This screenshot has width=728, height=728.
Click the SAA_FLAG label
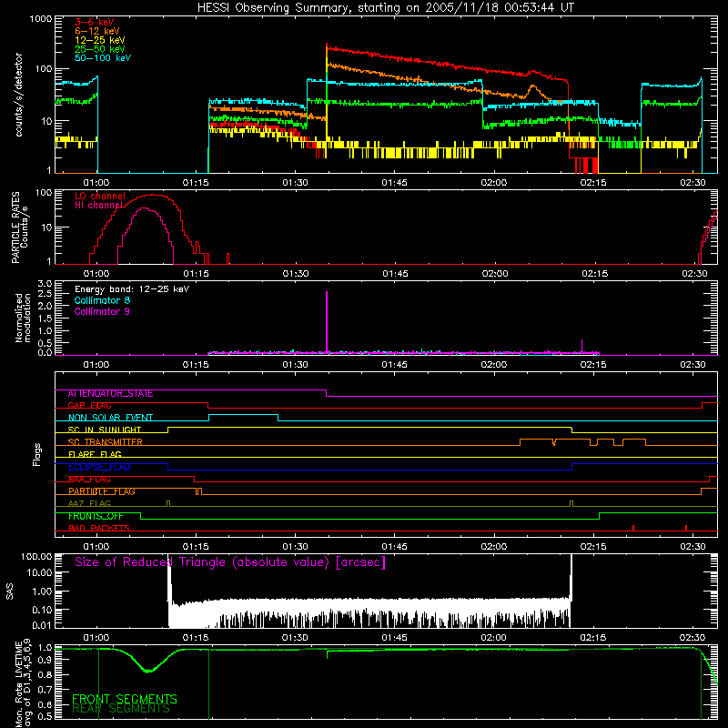(89, 480)
